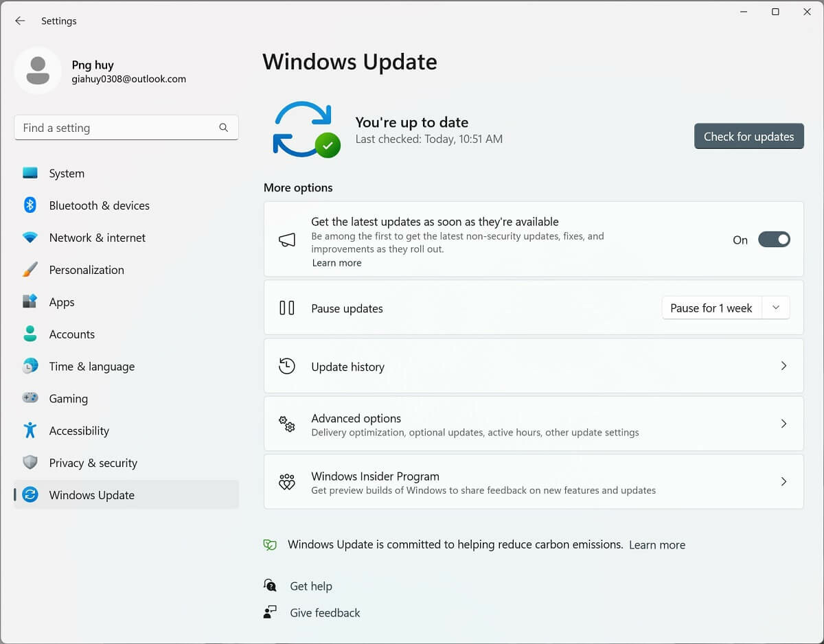The height and width of the screenshot is (644, 824).
Task: Click the search magnifier in Find a setting
Action: coord(223,128)
